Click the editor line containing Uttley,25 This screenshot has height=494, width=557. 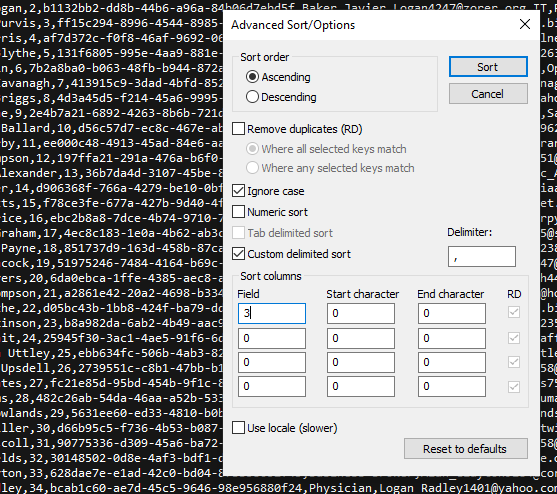click(x=112, y=353)
